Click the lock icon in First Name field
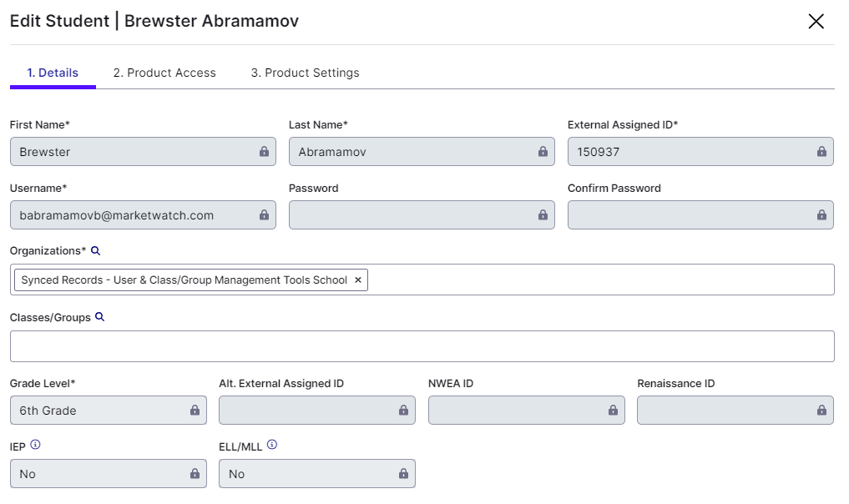Screen dimensions: 849x504 [x=264, y=152]
